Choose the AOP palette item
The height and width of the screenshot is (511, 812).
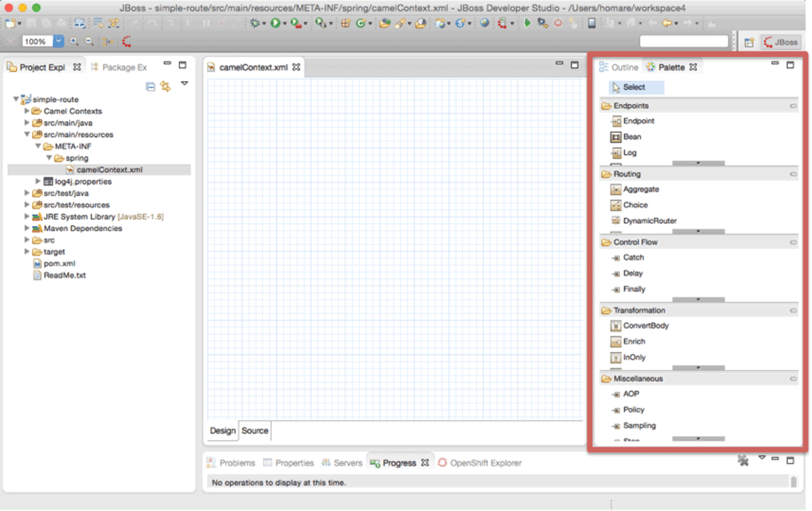coord(625,394)
